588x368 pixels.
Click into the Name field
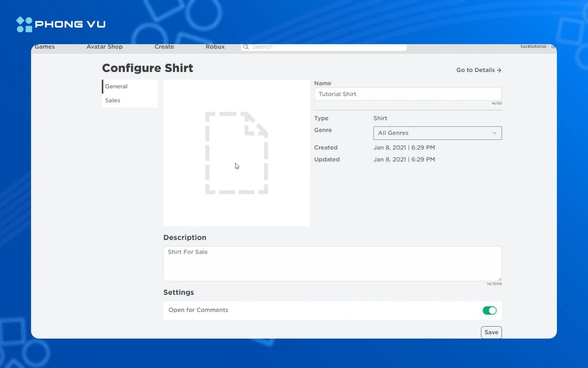coord(408,94)
